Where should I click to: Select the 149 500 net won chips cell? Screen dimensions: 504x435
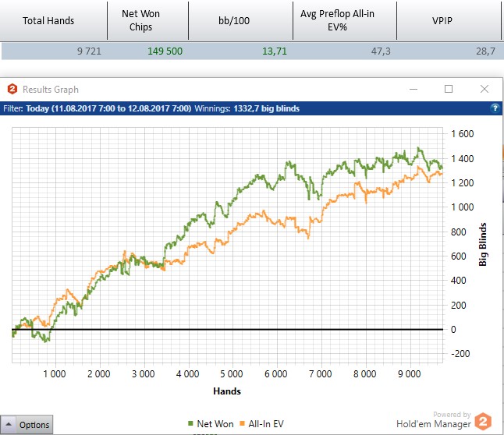point(148,51)
